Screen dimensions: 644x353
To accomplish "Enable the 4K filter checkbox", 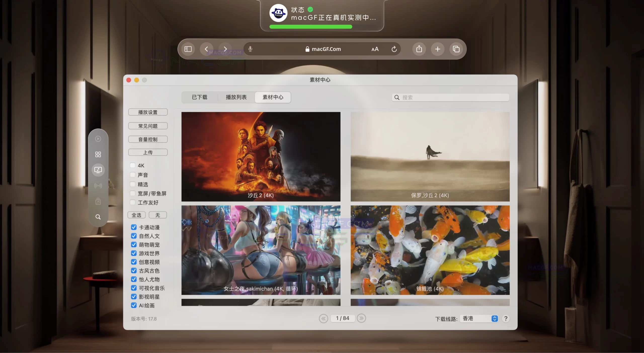I will (133, 165).
